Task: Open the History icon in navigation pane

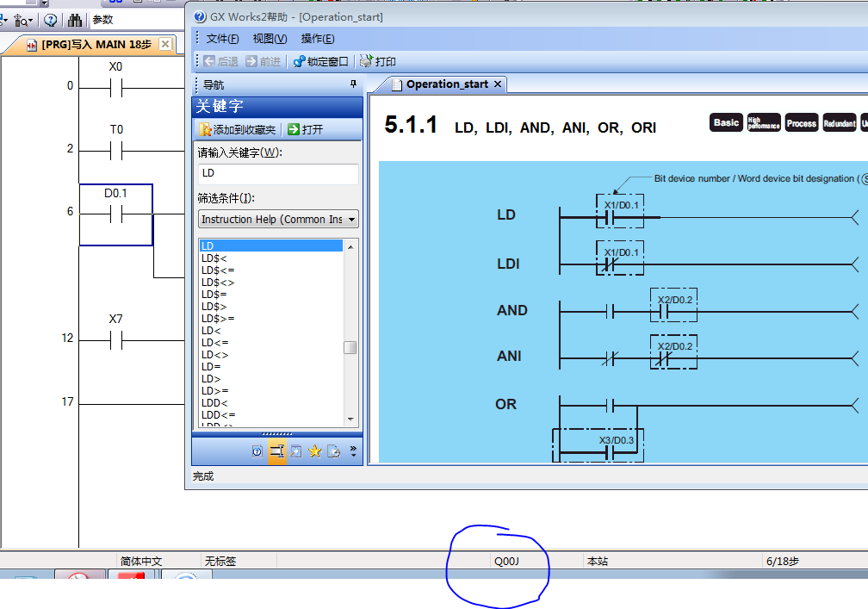Action: [334, 451]
